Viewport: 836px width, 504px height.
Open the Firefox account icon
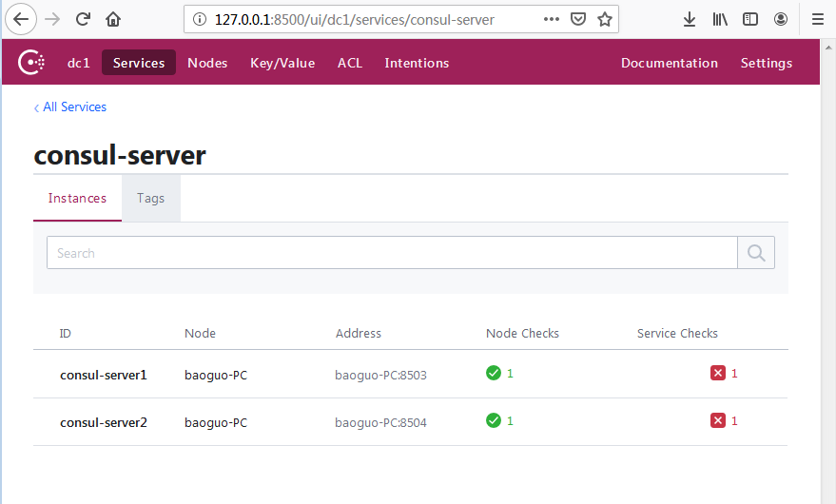coord(781,19)
